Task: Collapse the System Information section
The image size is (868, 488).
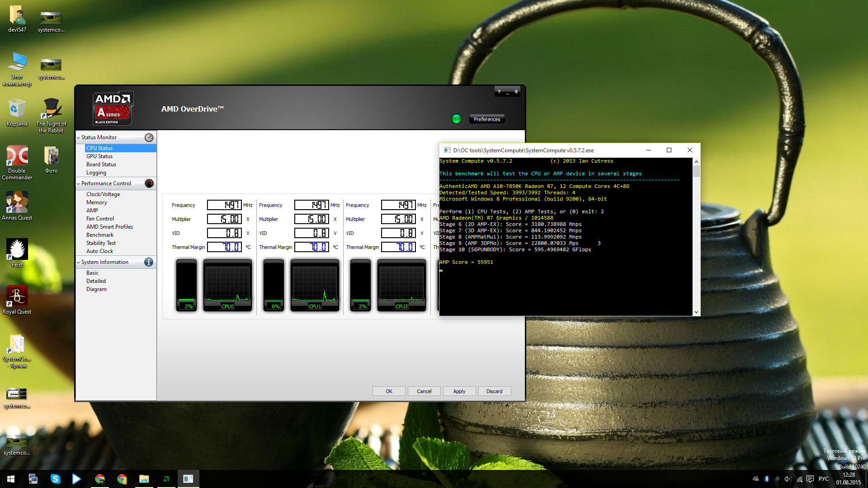Action: (x=78, y=263)
